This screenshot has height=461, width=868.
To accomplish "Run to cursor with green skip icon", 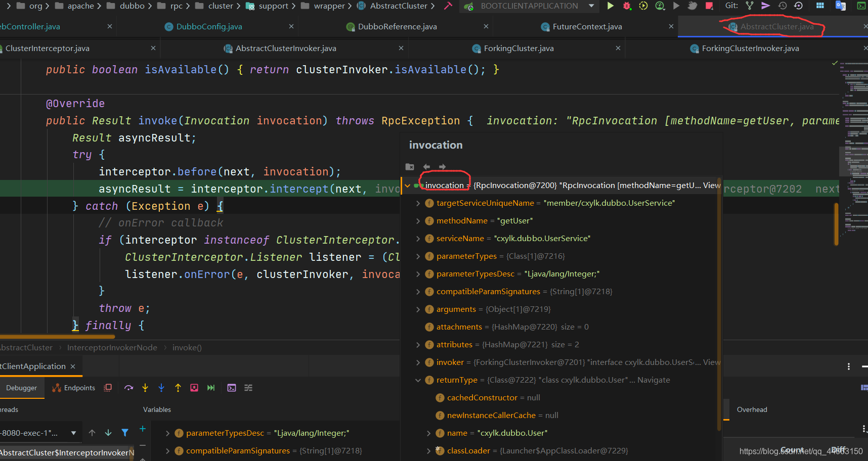I will tap(211, 388).
